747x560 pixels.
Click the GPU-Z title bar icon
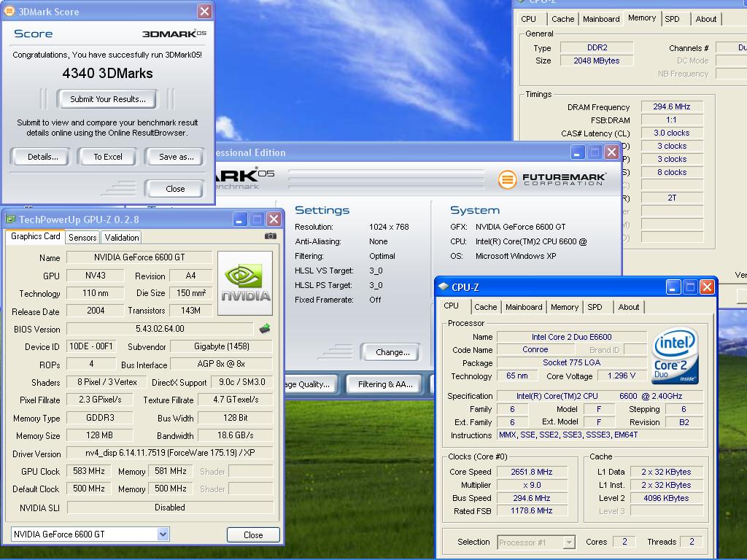[10, 219]
